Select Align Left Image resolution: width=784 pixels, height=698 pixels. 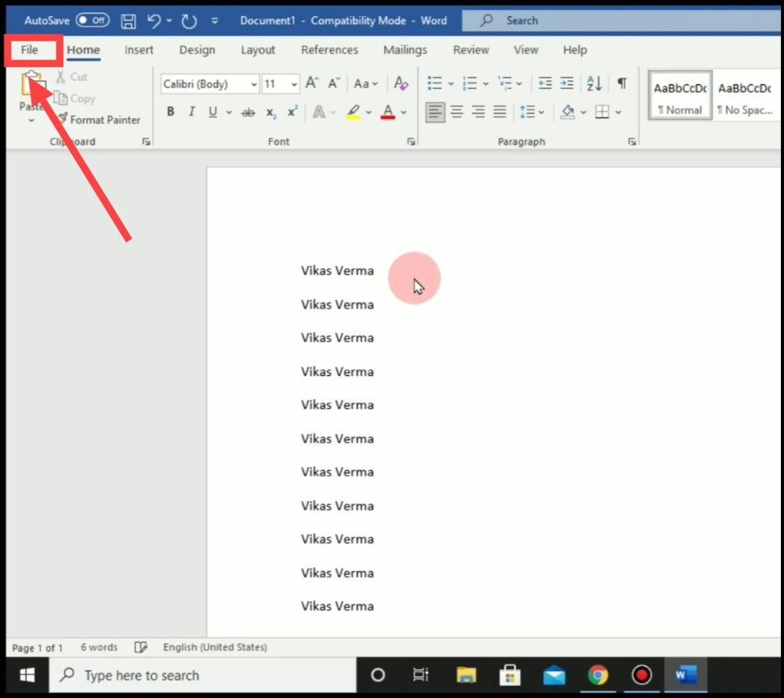[x=435, y=112]
